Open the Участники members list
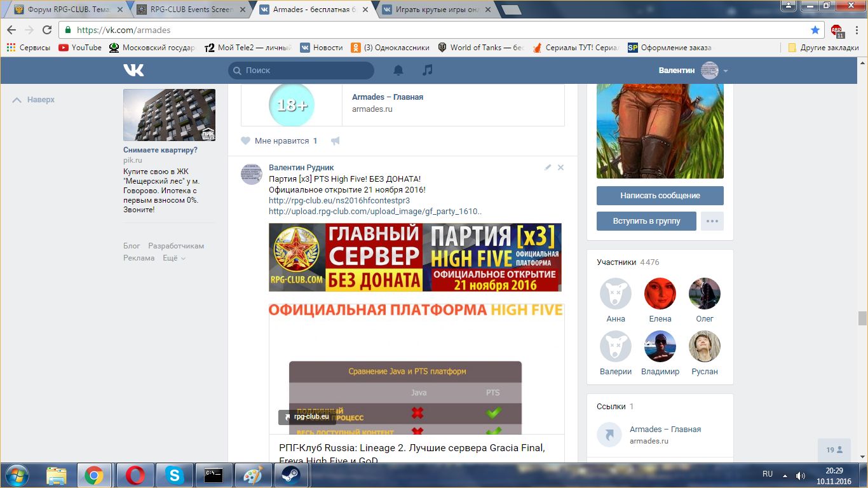Image resolution: width=868 pixels, height=488 pixels. coord(628,262)
